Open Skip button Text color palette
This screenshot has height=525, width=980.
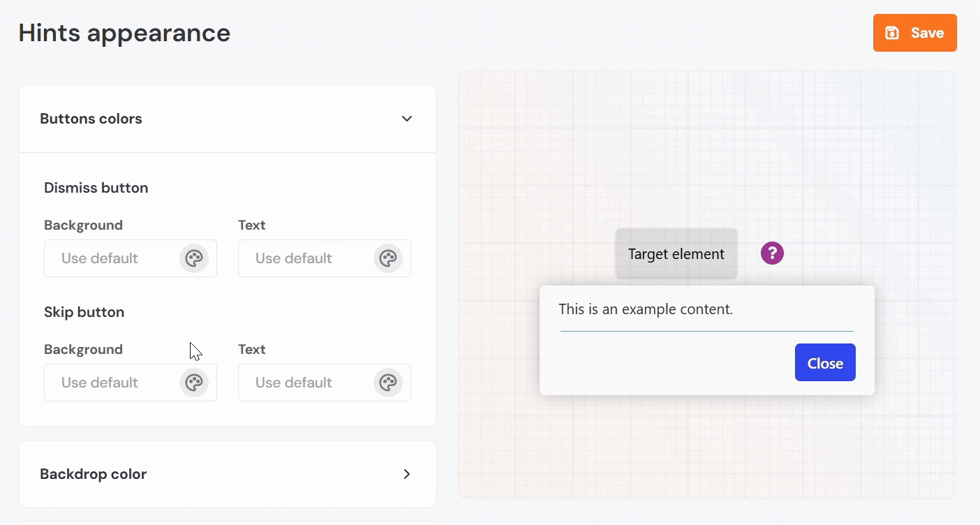click(388, 383)
